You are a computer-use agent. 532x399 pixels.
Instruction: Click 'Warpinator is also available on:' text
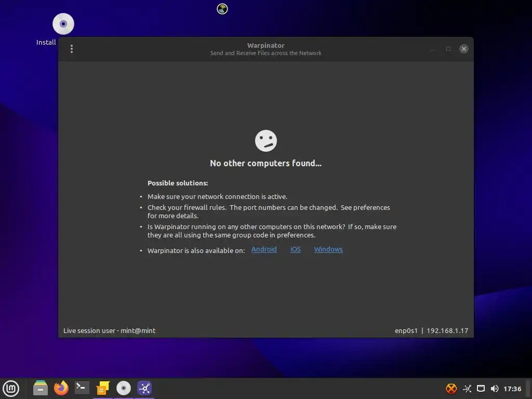pos(196,251)
